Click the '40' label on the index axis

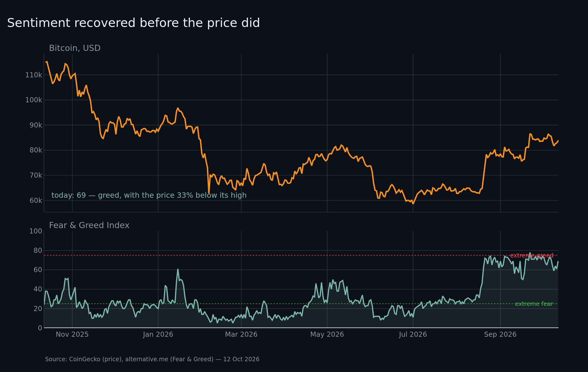pos(38,289)
